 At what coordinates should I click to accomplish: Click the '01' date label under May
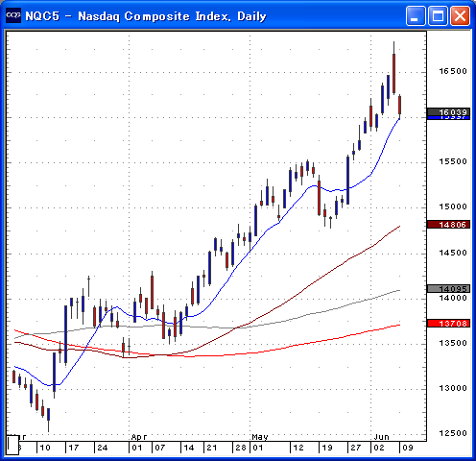[x=258, y=448]
